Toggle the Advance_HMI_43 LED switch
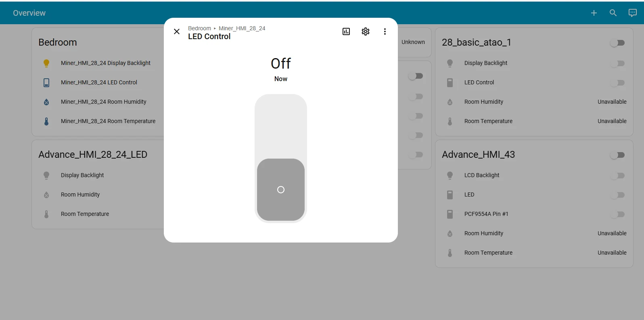The width and height of the screenshot is (644, 320). [x=617, y=195]
